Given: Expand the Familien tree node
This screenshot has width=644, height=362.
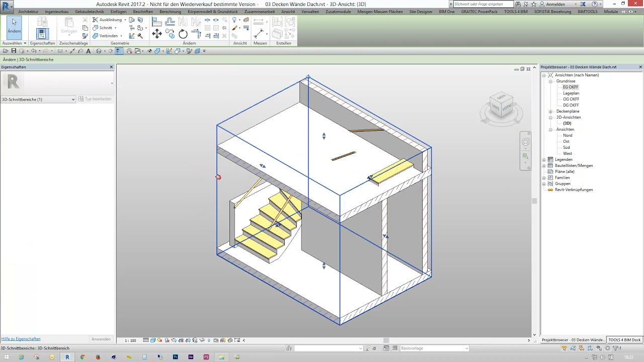Looking at the screenshot, I should coord(544,177).
